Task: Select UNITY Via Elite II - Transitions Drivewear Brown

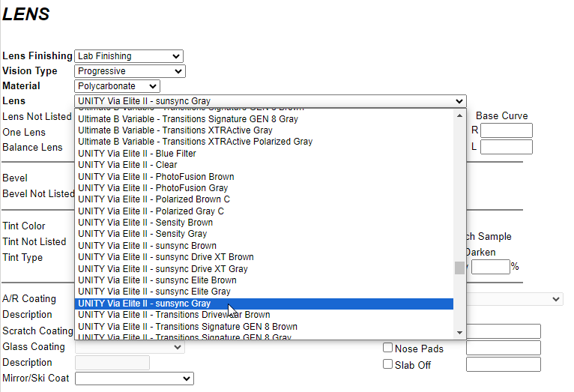Action: click(174, 315)
